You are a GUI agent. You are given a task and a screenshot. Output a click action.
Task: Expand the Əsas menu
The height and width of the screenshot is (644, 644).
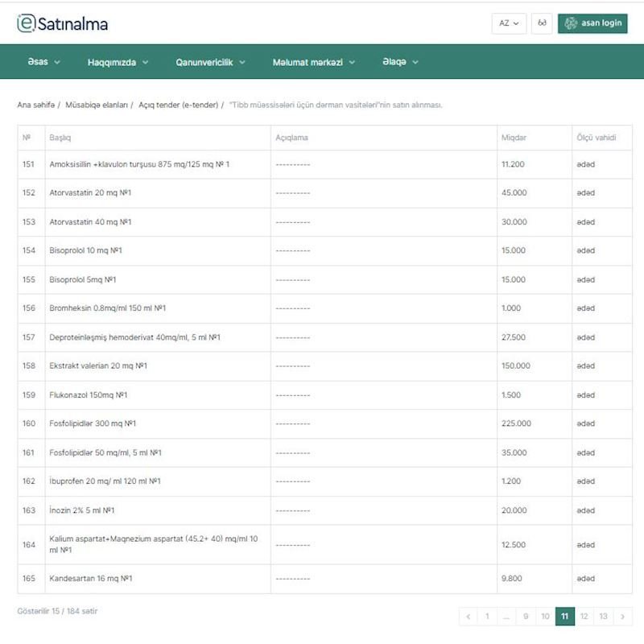click(x=44, y=62)
